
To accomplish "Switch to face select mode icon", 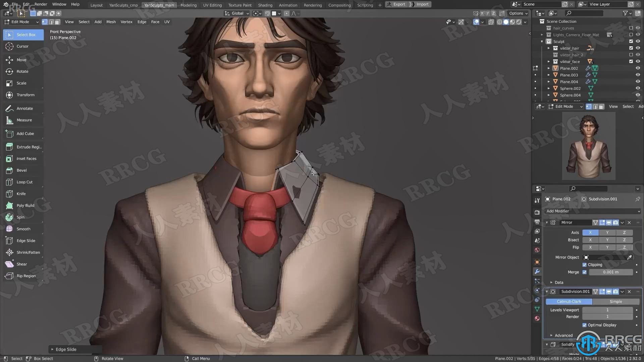I will click(57, 22).
